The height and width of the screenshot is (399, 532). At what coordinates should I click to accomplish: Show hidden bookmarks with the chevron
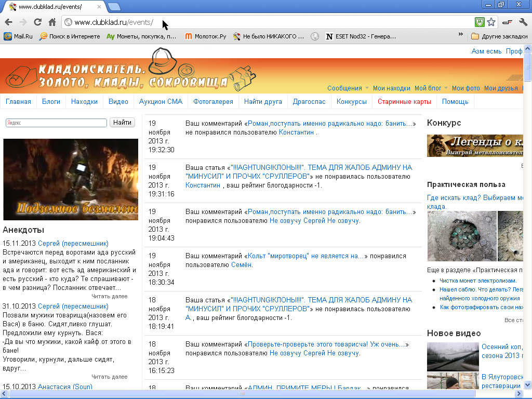(460, 34)
